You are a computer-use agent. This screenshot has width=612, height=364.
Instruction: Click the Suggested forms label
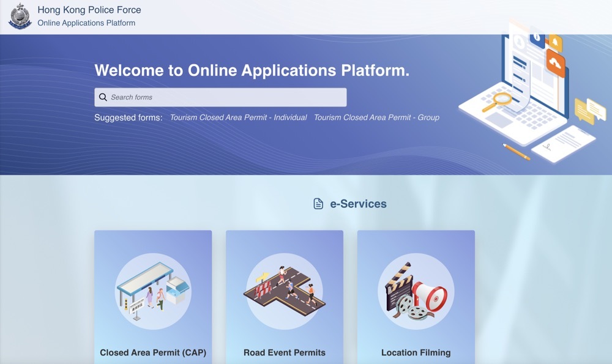pos(129,117)
